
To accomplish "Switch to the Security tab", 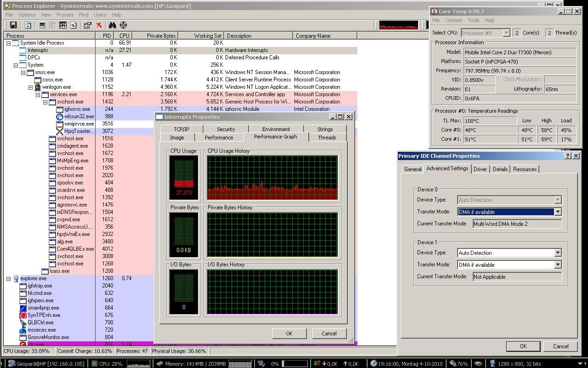I will pos(226,129).
